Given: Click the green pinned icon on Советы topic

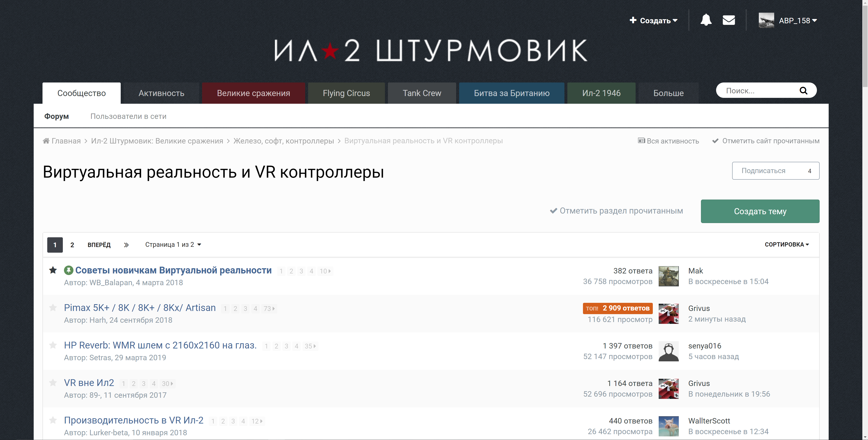Looking at the screenshot, I should click(68, 270).
